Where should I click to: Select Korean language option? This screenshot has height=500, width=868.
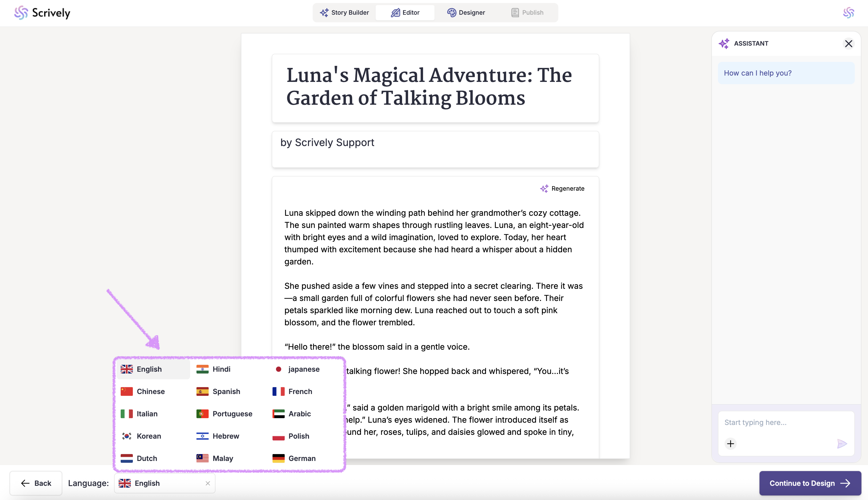(x=148, y=436)
